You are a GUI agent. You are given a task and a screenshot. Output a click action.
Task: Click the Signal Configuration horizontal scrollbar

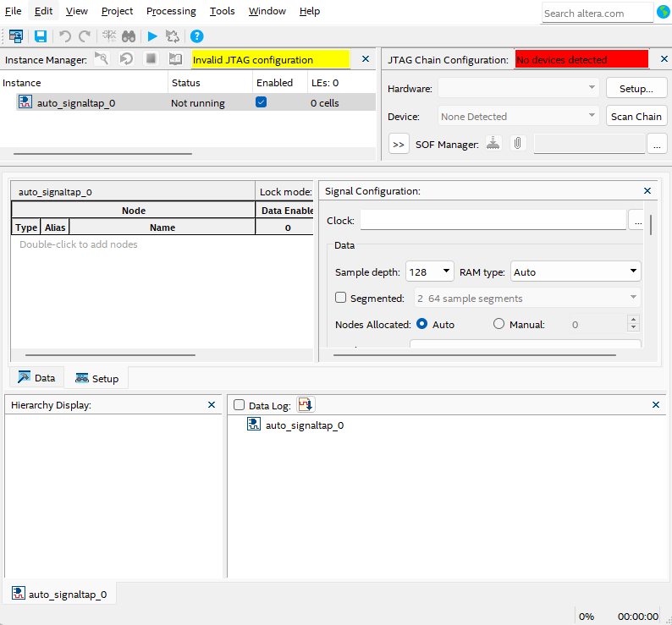(475, 354)
